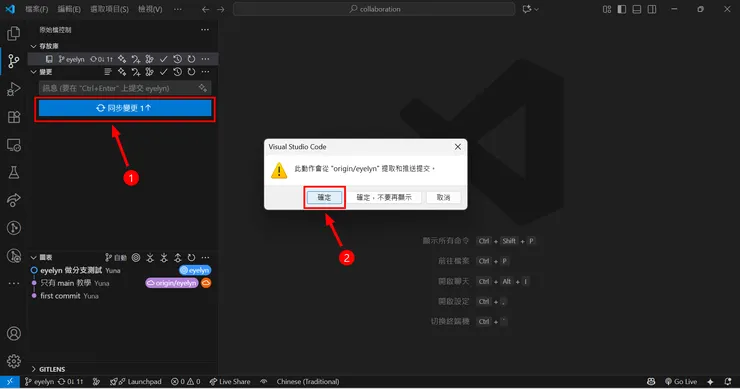
Task: Toggle the bottom panel layout icon
Action: coord(637,9)
